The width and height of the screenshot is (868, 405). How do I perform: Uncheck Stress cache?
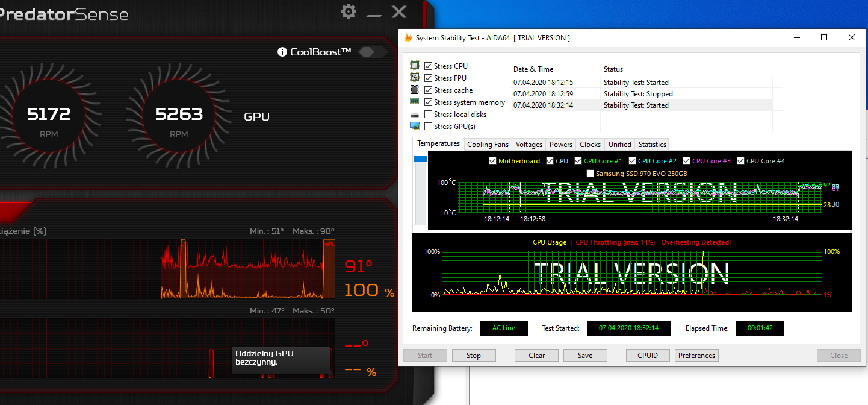coord(428,90)
